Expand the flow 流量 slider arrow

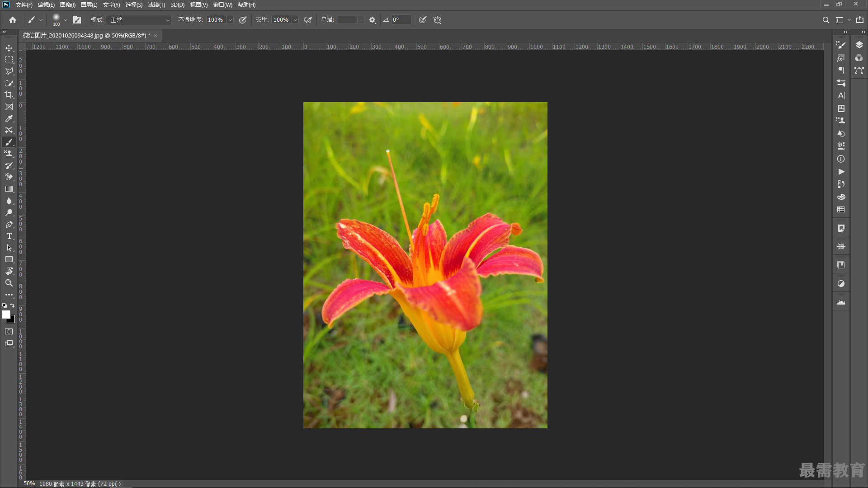point(295,20)
